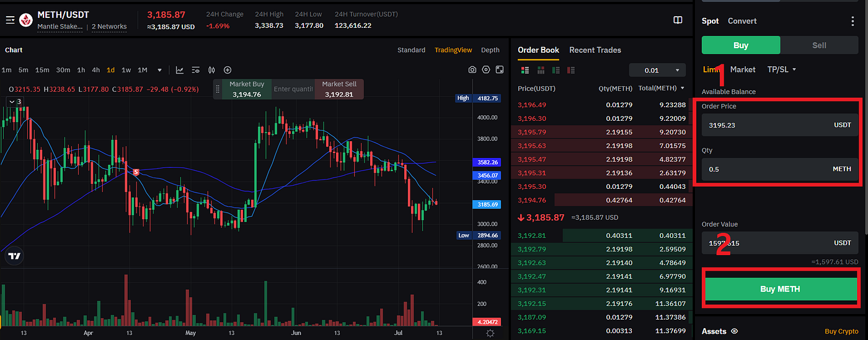
Task: Select bid price 3,192.81 in order book
Action: (532, 235)
